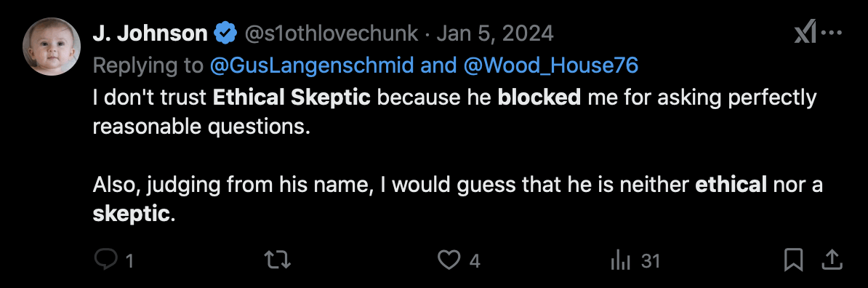Click the reply count 1
The width and height of the screenshot is (868, 288).
pos(129,260)
